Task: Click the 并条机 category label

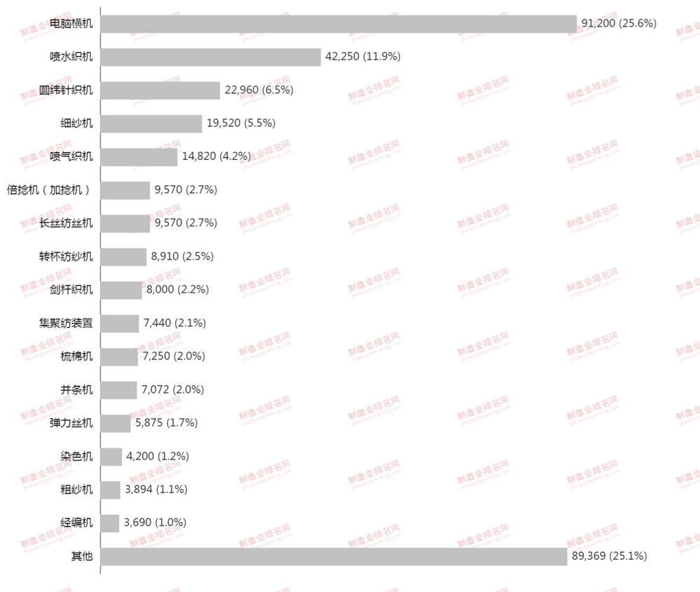Action: (x=76, y=390)
